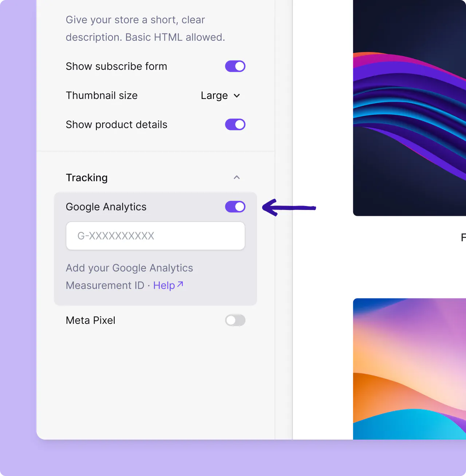Turn off Show product details switch
Viewport: 466px width, 476px height.
pyautogui.click(x=235, y=124)
